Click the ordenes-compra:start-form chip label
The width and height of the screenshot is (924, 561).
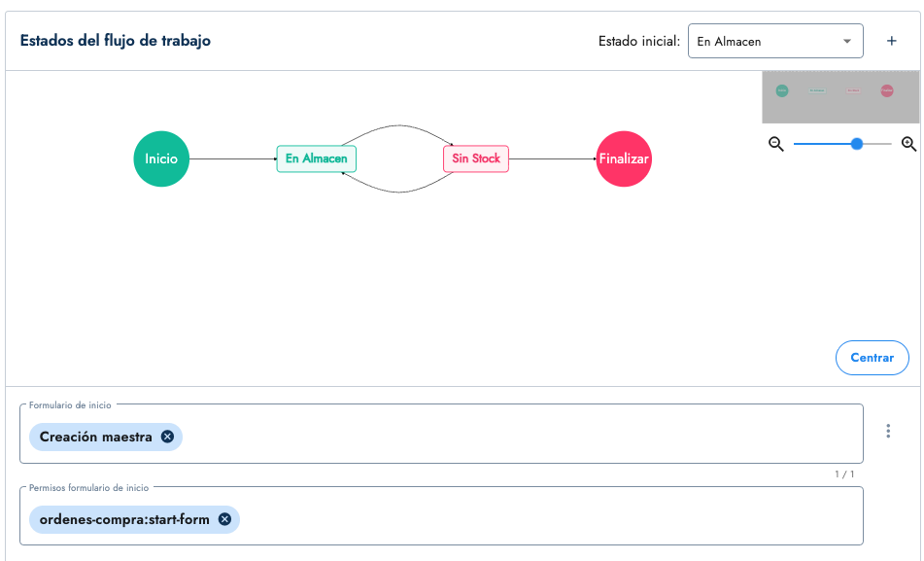pyautogui.click(x=124, y=520)
